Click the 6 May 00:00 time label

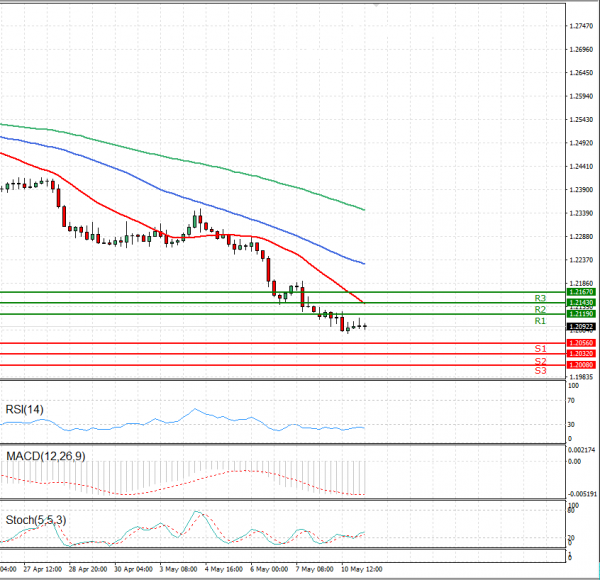point(269,569)
